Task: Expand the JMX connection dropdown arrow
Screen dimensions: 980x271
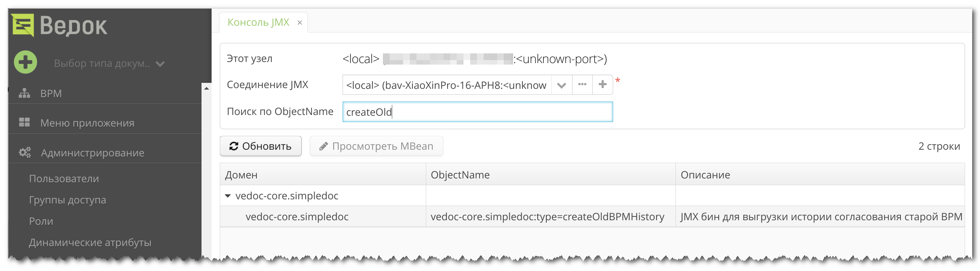Action: tap(562, 85)
